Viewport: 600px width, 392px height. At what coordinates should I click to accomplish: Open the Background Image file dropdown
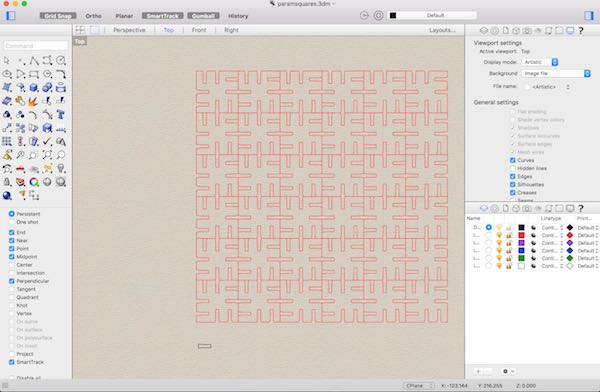(x=556, y=74)
